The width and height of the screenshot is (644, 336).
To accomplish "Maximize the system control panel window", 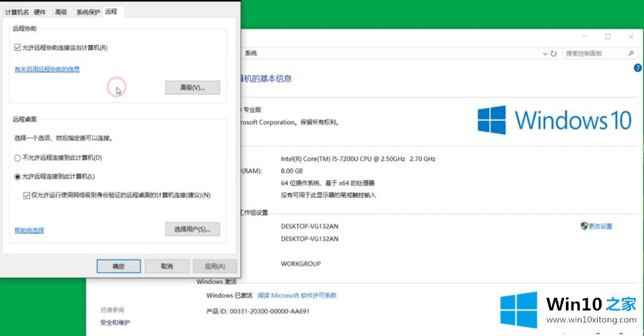I will pyautogui.click(x=607, y=37).
